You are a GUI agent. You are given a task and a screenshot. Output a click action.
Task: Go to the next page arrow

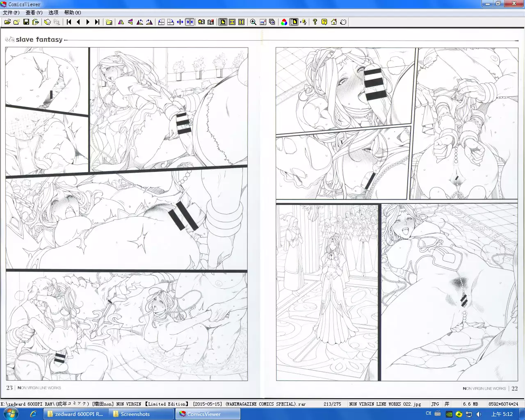[x=88, y=22]
